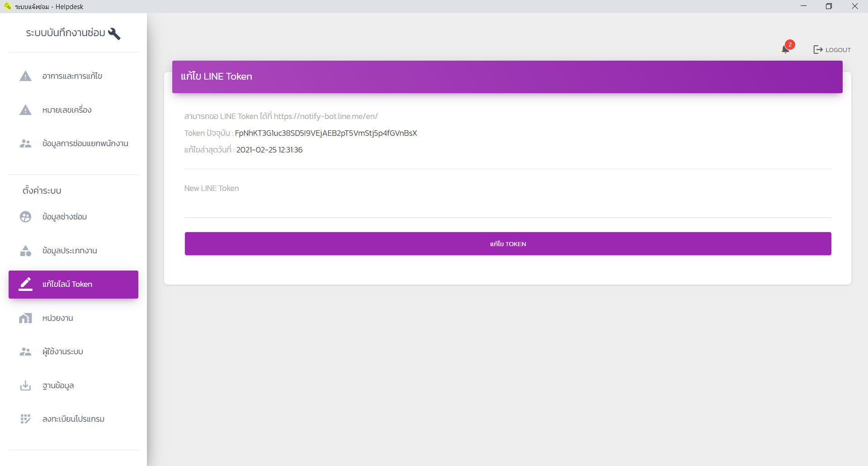
Task: Click the LOGOUT button
Action: click(832, 50)
